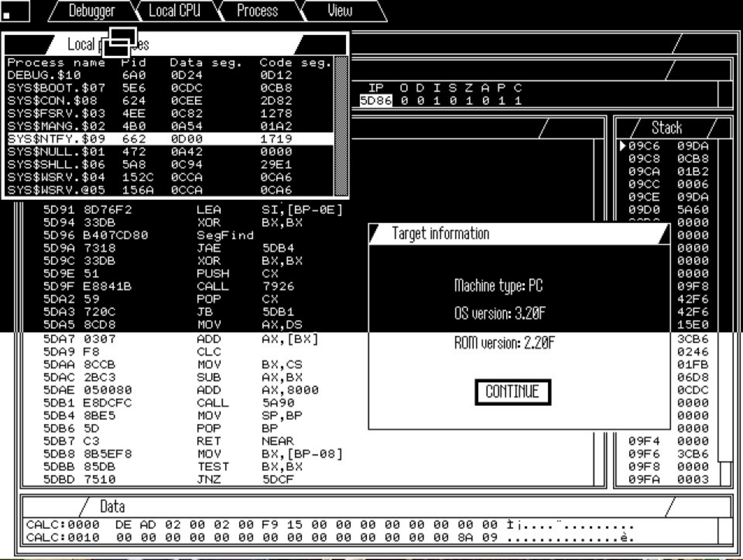Select the RET NEAR instruction line
The image size is (743, 560).
[x=190, y=441]
